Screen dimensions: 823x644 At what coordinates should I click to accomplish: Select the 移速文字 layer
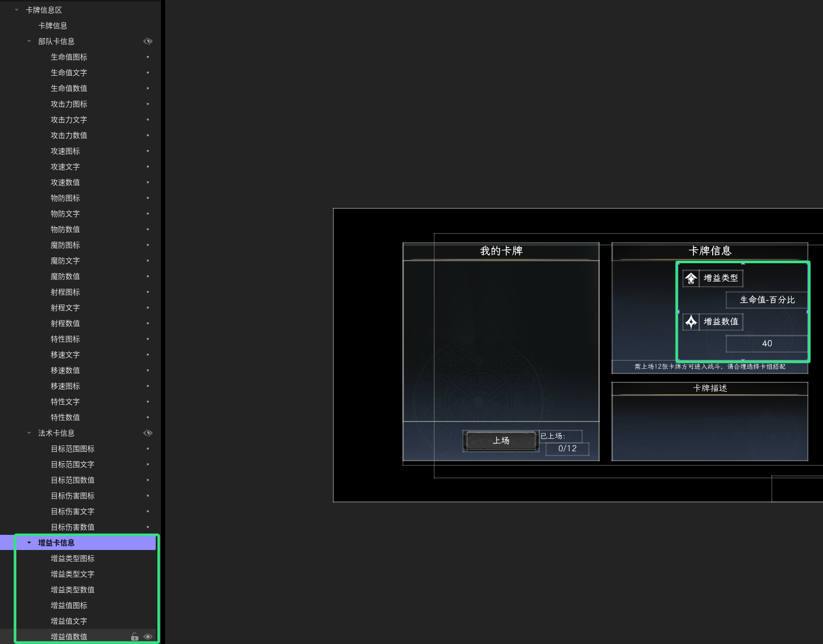[x=65, y=355]
